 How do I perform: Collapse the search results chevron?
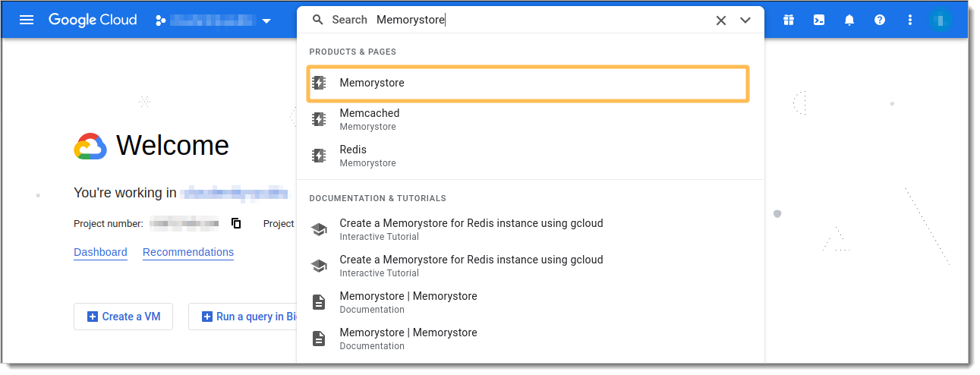(x=745, y=20)
